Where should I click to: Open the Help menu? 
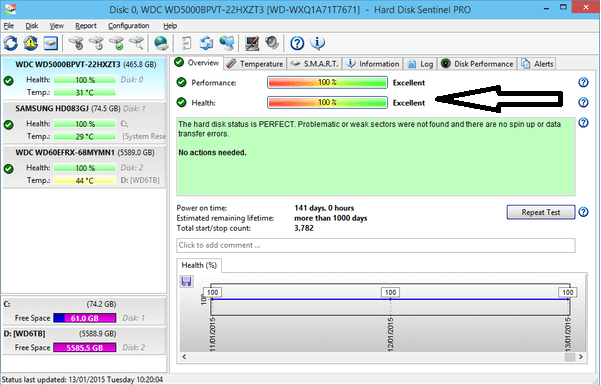pos(170,26)
